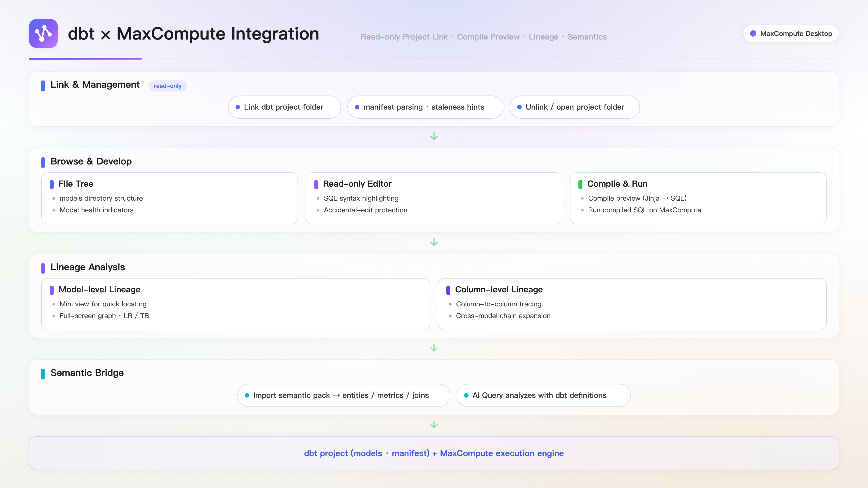This screenshot has width=868, height=488.
Task: Select the 'Link dbt project folder' pill
Action: tap(284, 107)
